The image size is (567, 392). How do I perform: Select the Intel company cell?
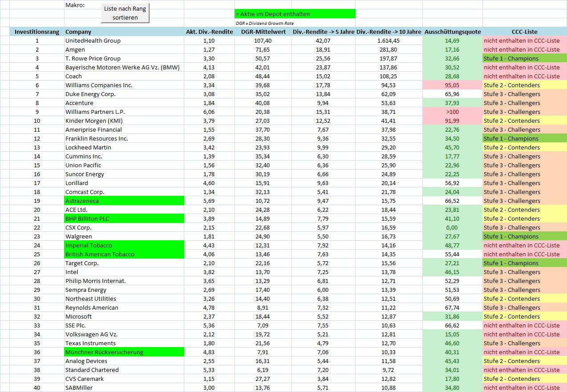124,272
